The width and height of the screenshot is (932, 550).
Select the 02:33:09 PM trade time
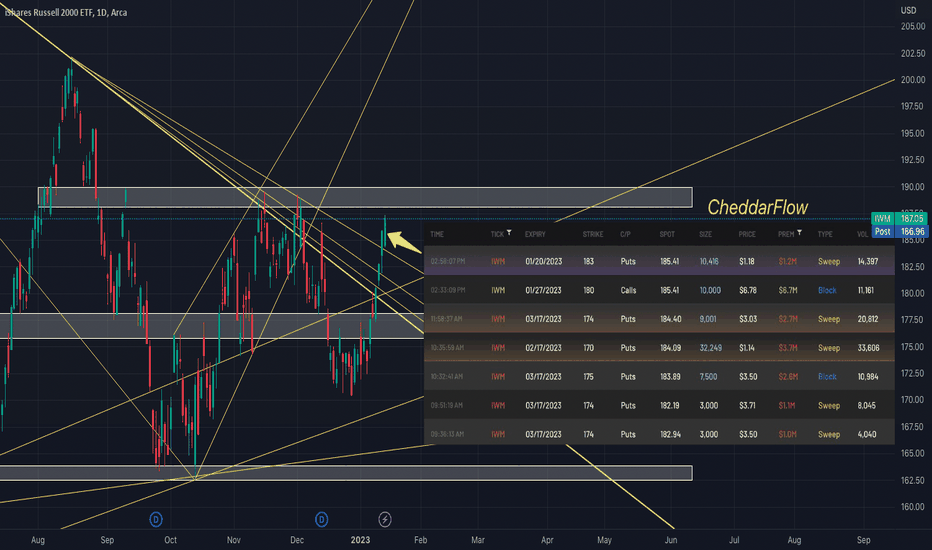point(448,290)
